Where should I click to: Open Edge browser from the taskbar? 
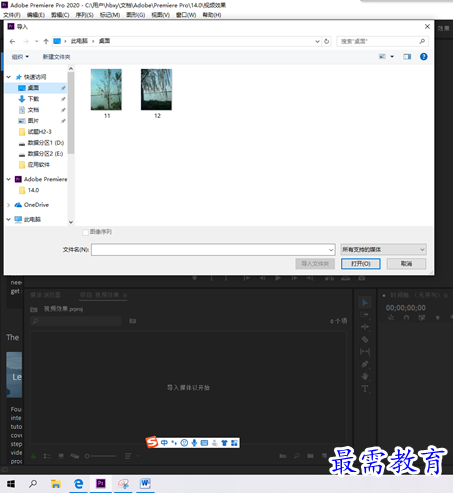[78, 484]
